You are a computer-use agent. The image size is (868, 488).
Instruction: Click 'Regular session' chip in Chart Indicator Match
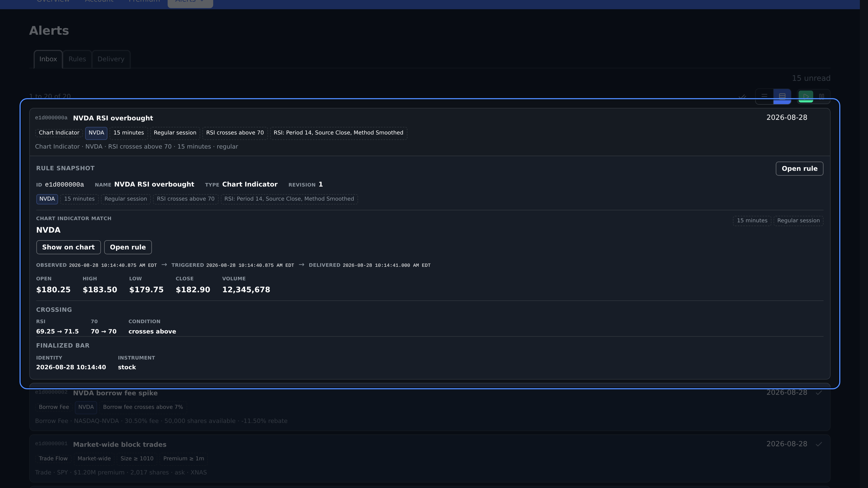798,221
